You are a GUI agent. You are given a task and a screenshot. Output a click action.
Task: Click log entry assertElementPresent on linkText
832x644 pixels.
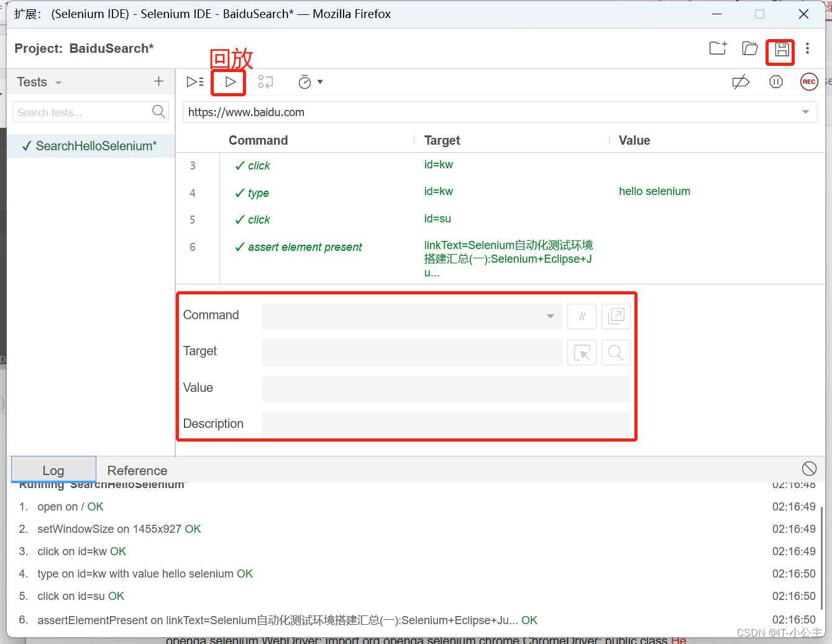[x=287, y=620]
